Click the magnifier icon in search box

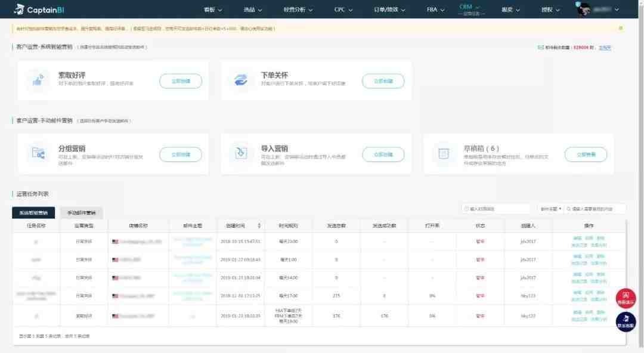pos(569,209)
